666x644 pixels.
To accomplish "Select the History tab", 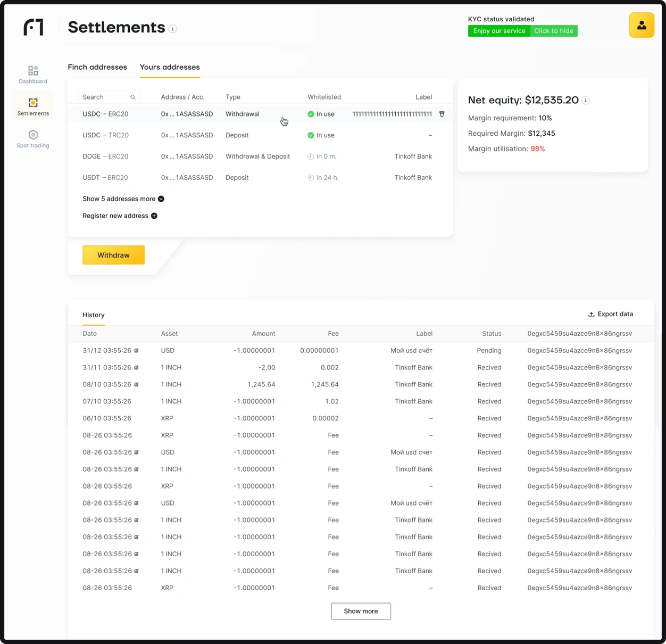I will 94,315.
